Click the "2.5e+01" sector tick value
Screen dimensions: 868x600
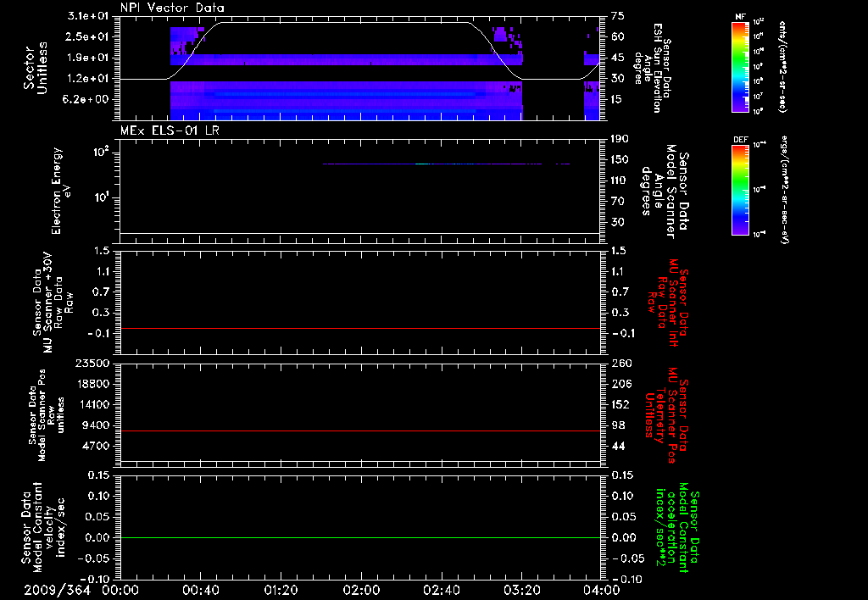pos(88,36)
